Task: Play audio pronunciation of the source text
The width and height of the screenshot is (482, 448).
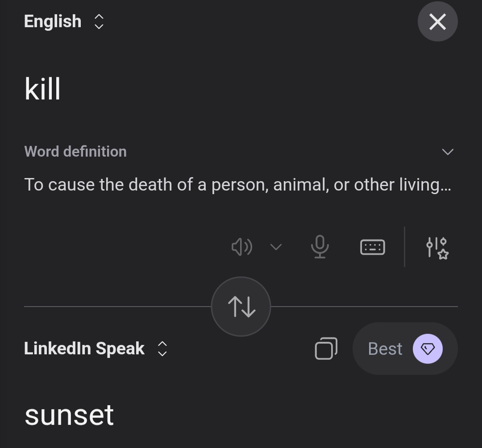Action: pos(242,247)
